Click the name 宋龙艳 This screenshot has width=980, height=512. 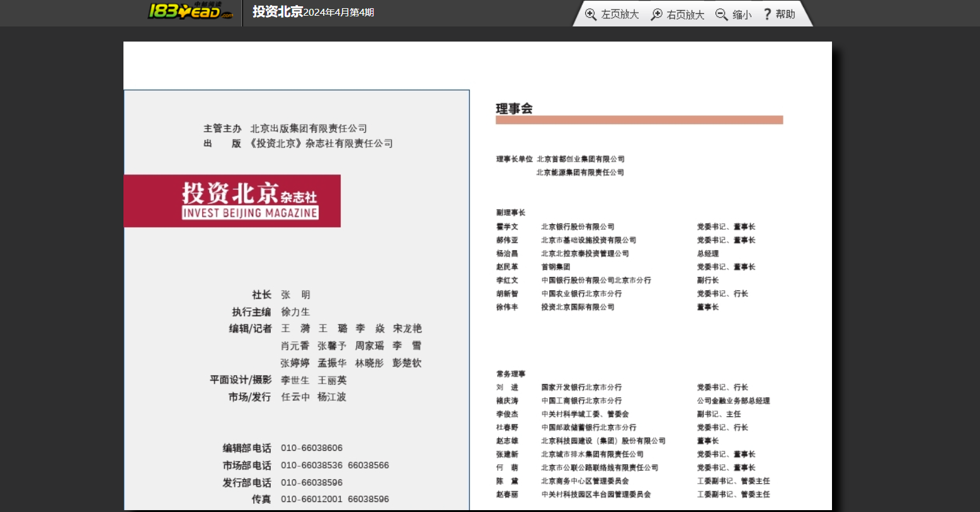[x=407, y=329]
